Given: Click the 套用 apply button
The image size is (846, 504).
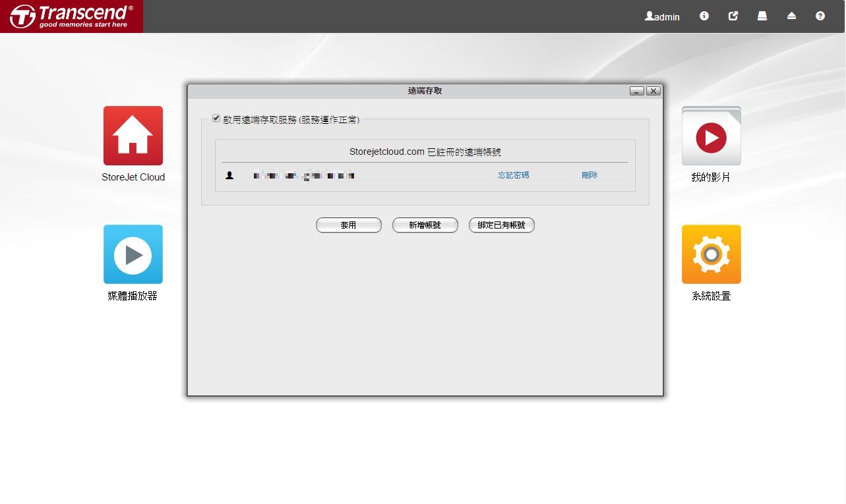Looking at the screenshot, I should click(349, 225).
